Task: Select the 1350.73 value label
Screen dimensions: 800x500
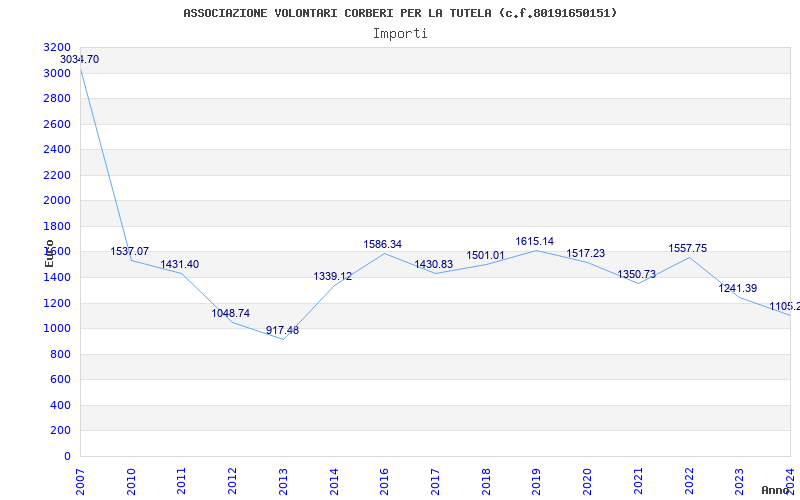Action: point(637,275)
